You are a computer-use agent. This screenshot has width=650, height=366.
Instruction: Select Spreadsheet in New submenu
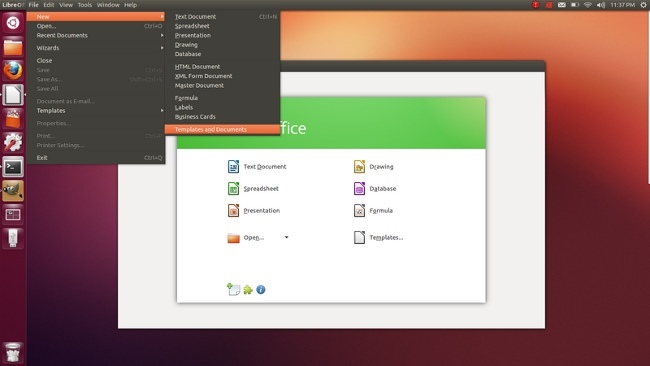pos(222,26)
